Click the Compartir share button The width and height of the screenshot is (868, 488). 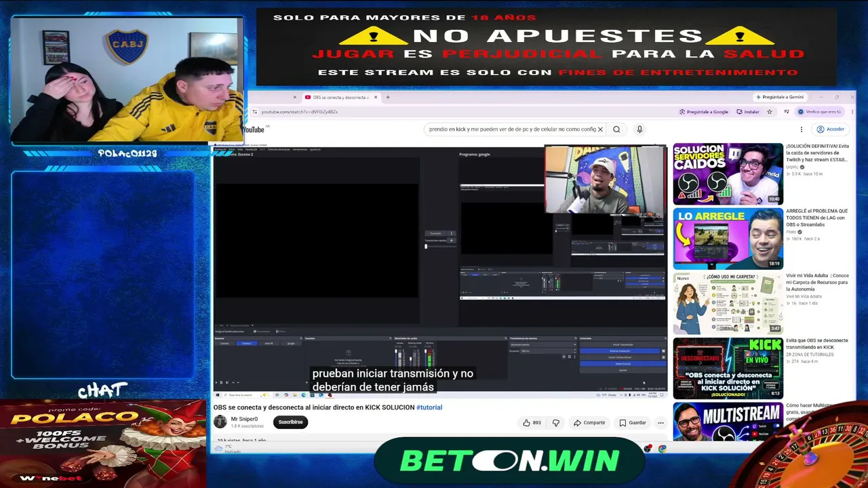coord(589,423)
